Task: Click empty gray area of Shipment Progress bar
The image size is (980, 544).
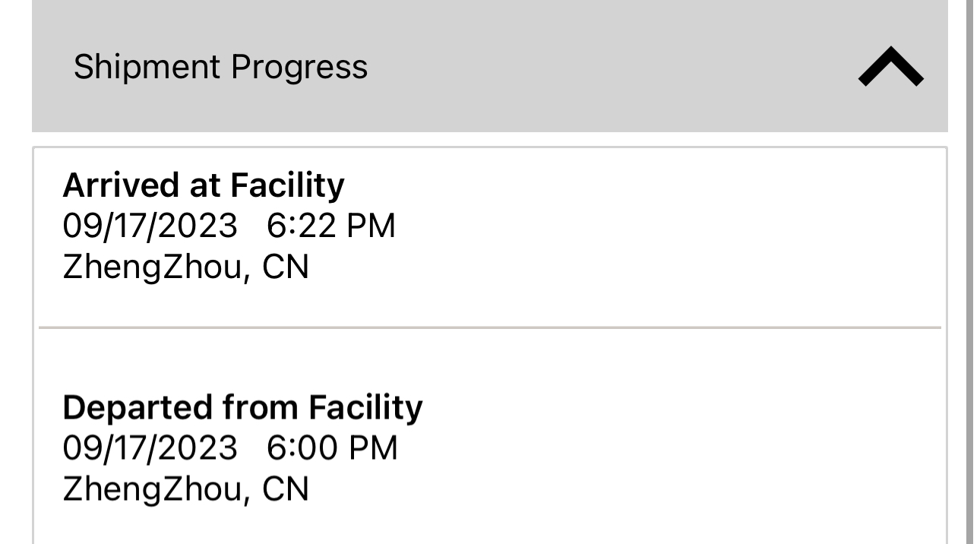Action: pyautogui.click(x=608, y=67)
